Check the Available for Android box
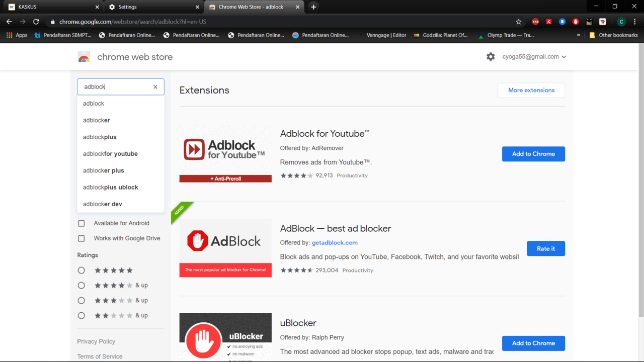This screenshot has height=362, width=644. (x=82, y=223)
